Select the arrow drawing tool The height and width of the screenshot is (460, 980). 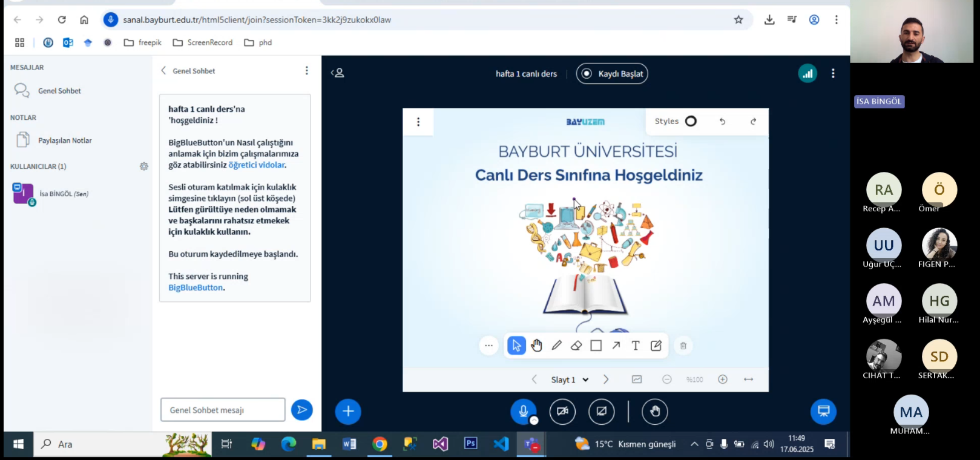616,346
